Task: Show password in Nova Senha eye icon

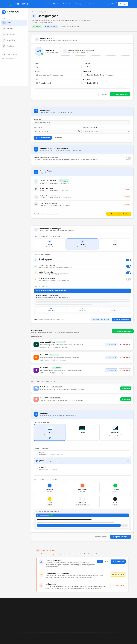Action: coord(79,131)
